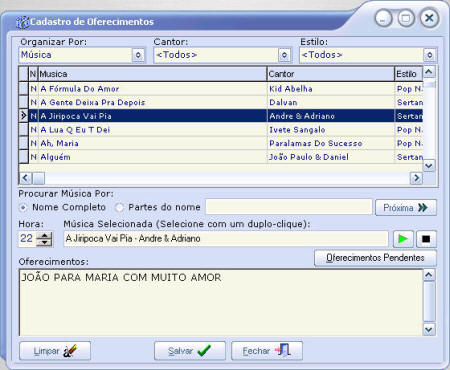Click the horizontal scrollbar thumb of music list
This screenshot has height=370, width=450.
pos(38,178)
